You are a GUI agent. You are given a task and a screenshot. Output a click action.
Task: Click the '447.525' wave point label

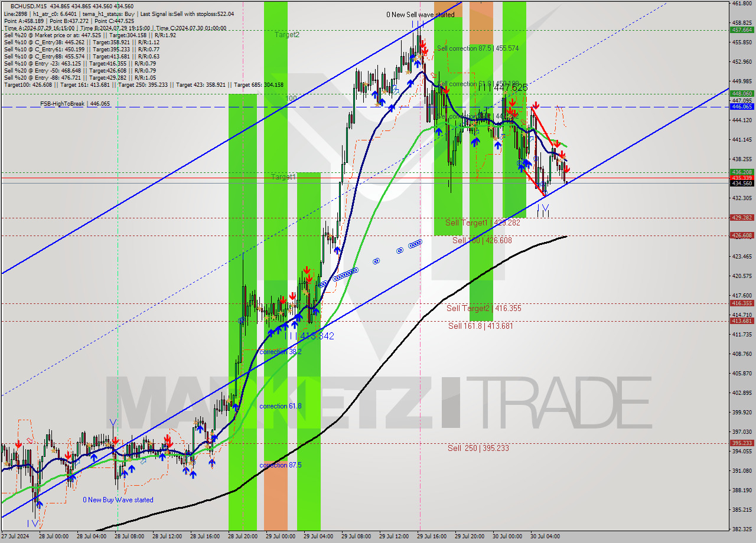pos(511,87)
